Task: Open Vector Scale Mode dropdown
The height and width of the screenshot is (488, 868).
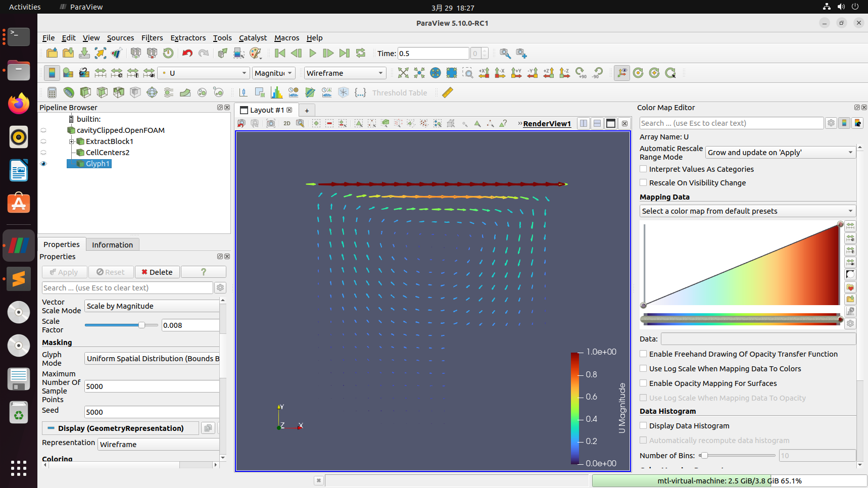Action: pos(152,306)
